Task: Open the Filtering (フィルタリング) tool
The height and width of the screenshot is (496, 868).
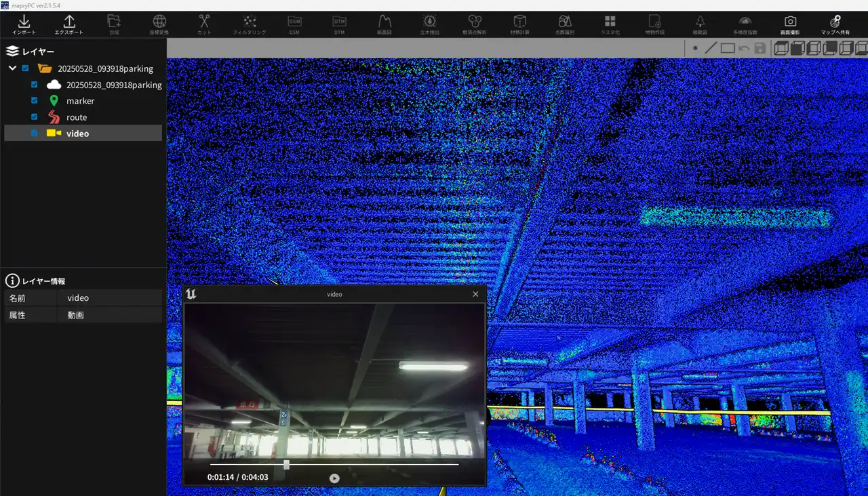Action: [249, 24]
